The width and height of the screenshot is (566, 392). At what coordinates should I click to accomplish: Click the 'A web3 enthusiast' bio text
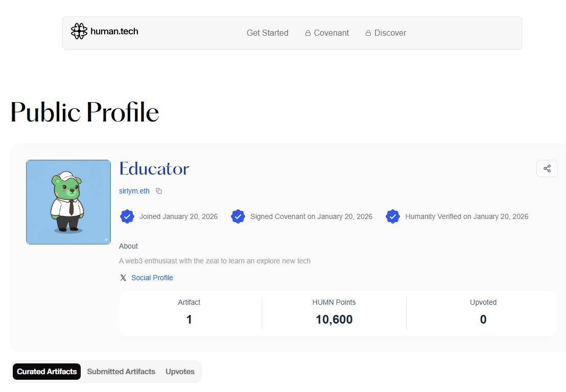[215, 261]
